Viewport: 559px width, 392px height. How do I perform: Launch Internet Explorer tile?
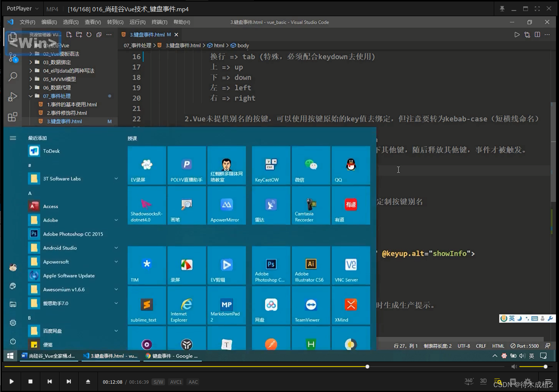click(x=187, y=305)
